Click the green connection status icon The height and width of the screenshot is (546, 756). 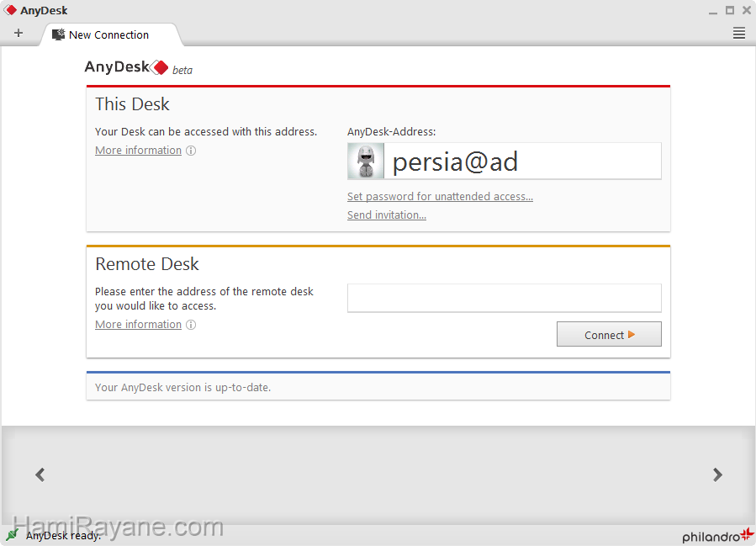pos(12,534)
